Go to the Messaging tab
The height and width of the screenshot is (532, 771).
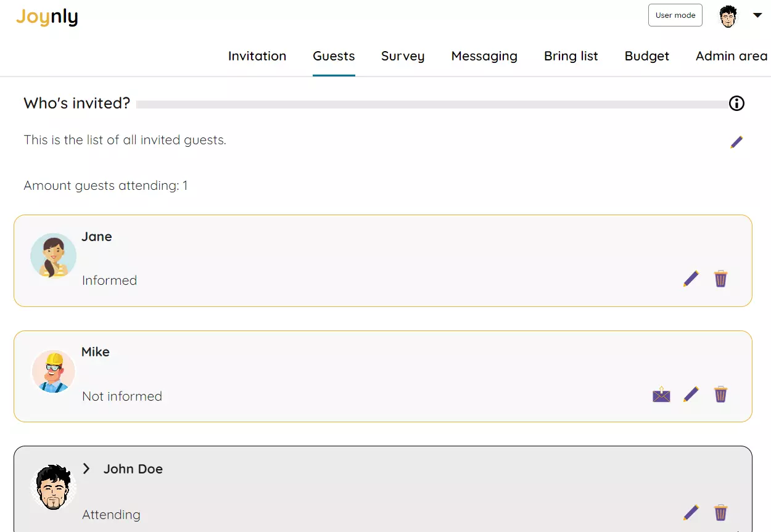coord(484,56)
